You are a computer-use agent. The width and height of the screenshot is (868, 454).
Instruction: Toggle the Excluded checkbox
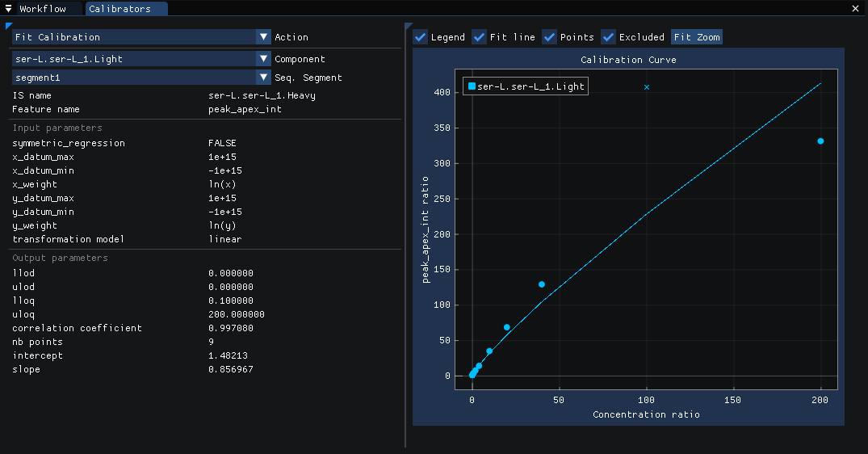point(608,37)
